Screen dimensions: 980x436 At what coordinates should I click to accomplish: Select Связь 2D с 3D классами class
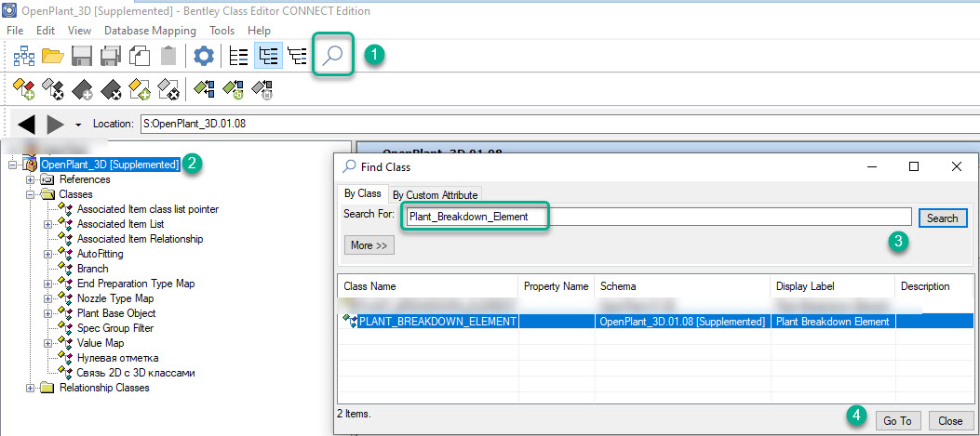click(x=136, y=374)
